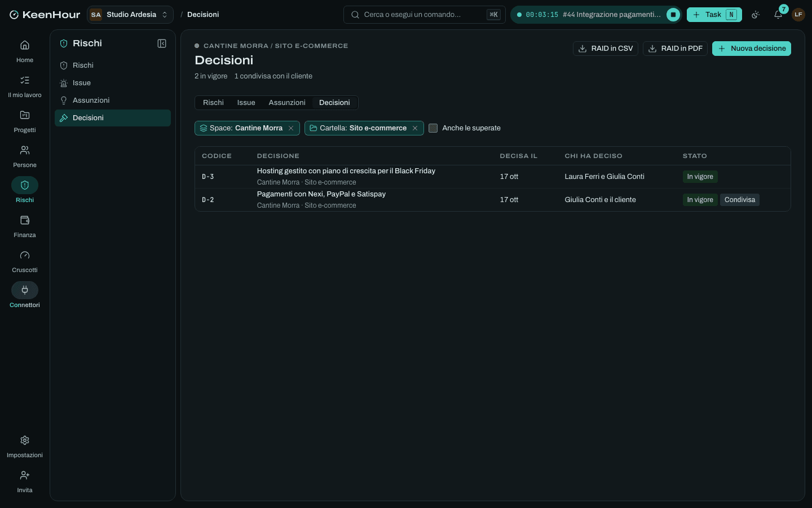The height and width of the screenshot is (508, 812).
Task: Open Home in the sidebar
Action: (x=25, y=51)
